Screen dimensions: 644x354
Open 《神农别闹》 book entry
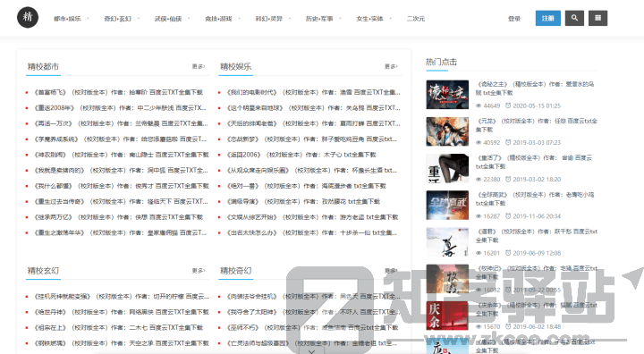(x=121, y=155)
